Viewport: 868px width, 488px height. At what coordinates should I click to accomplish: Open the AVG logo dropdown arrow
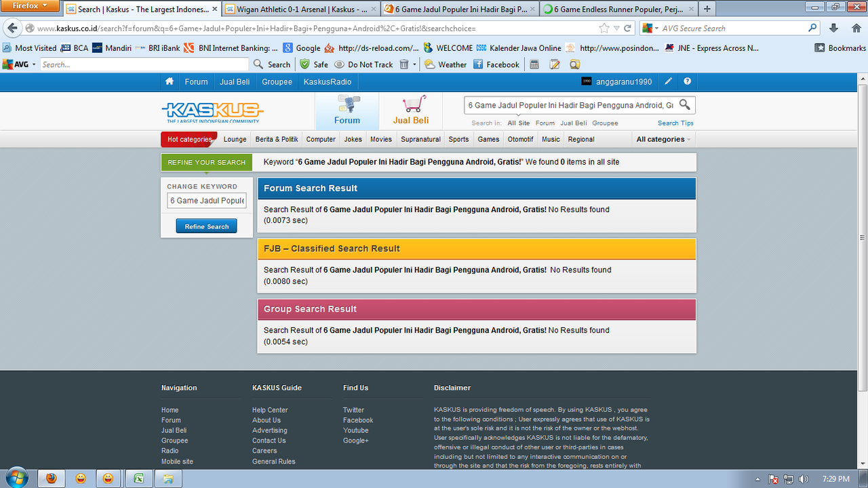pyautogui.click(x=34, y=65)
